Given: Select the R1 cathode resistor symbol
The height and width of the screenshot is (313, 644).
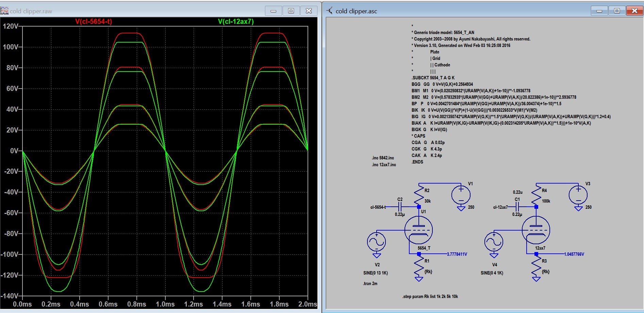Looking at the screenshot, I should click(419, 266).
